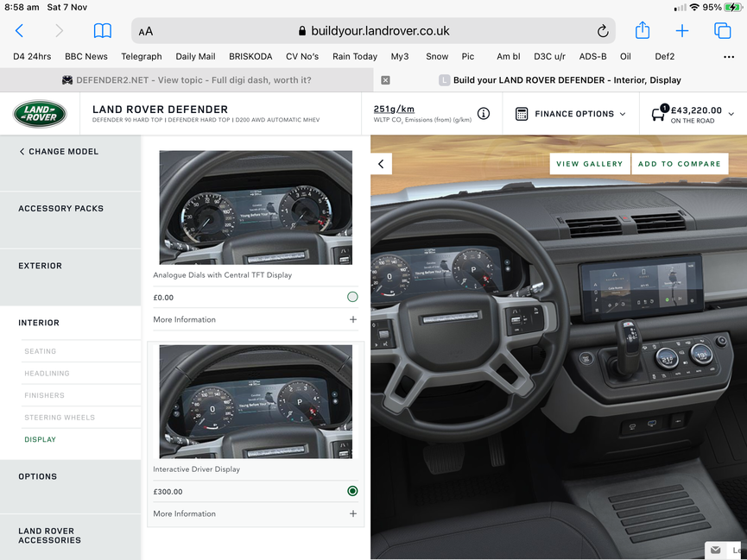
Task: Collapse the preview with left chevron
Action: coord(381,164)
